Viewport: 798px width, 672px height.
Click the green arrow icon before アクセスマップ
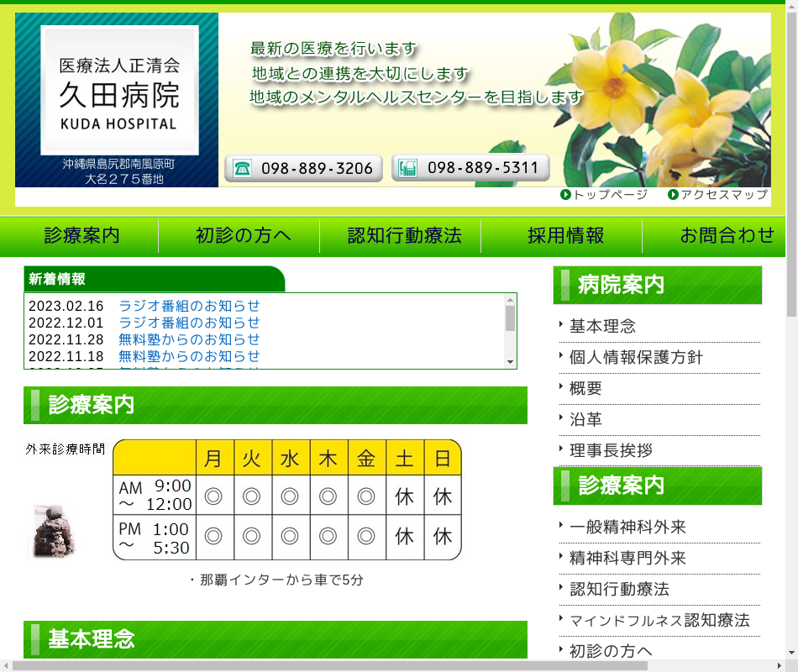674,195
